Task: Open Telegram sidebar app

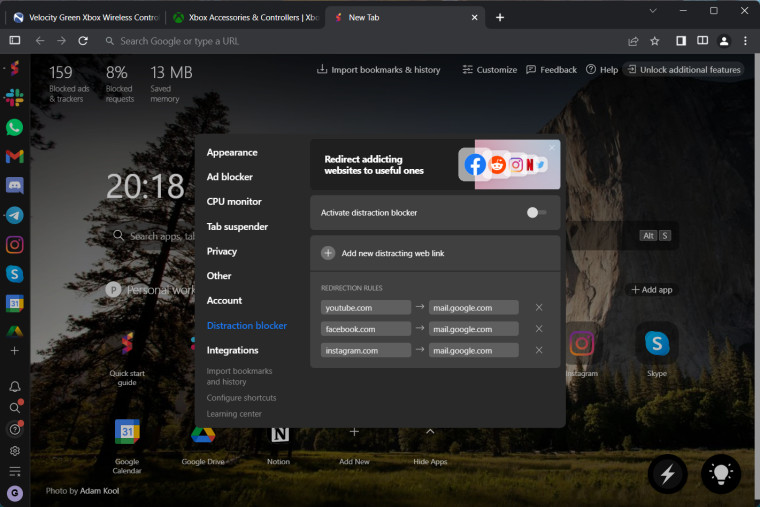Action: (x=15, y=215)
